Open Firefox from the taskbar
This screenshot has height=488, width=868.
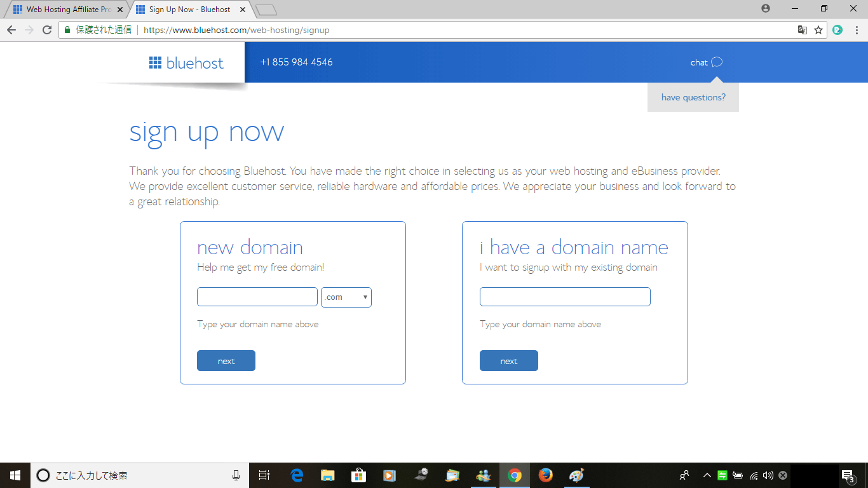(x=545, y=475)
